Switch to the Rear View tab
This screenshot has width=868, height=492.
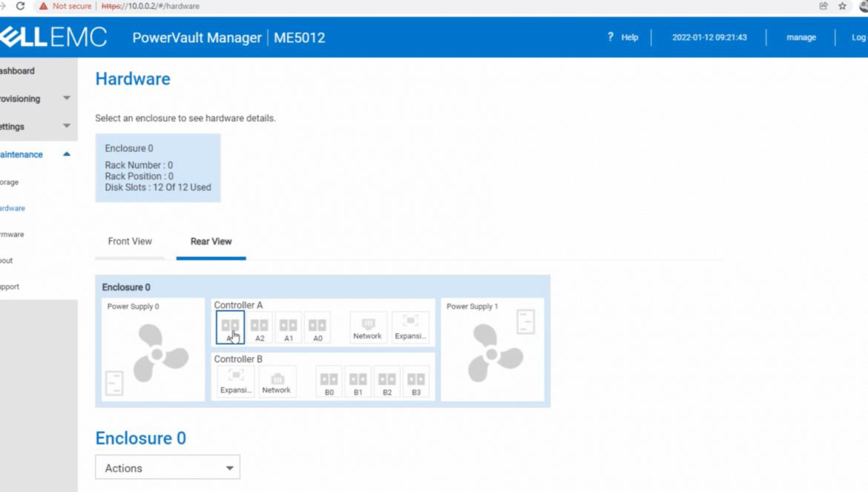[x=211, y=241]
